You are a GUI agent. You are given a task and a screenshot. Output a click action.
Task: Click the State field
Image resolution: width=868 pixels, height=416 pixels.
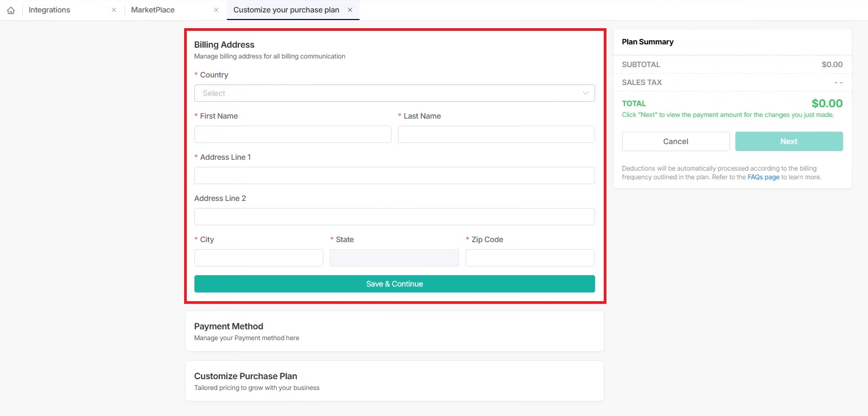pyautogui.click(x=394, y=258)
